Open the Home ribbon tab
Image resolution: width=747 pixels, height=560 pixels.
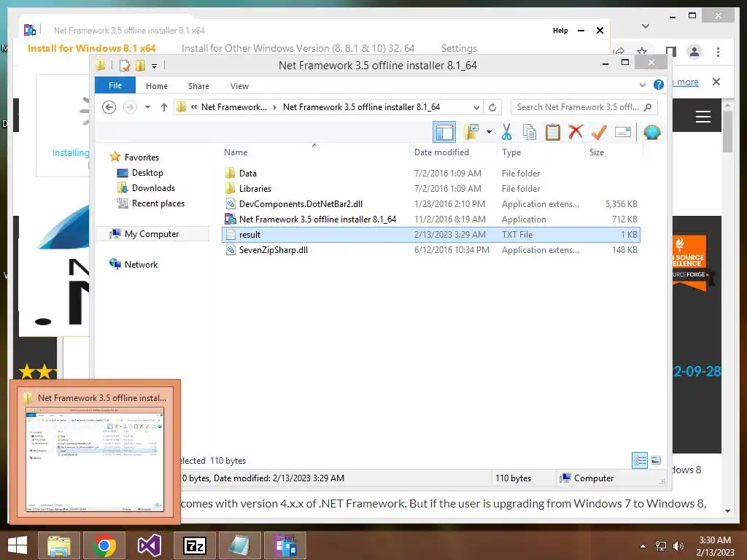[x=157, y=86]
